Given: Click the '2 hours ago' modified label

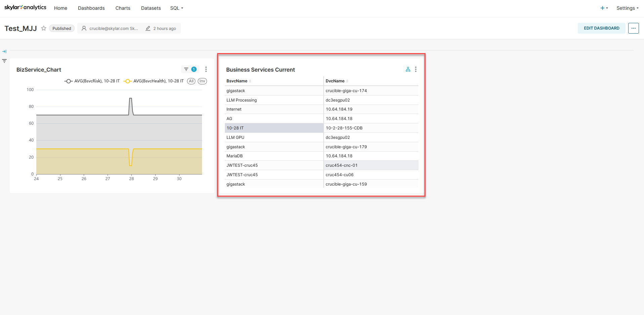Looking at the screenshot, I should (165, 28).
